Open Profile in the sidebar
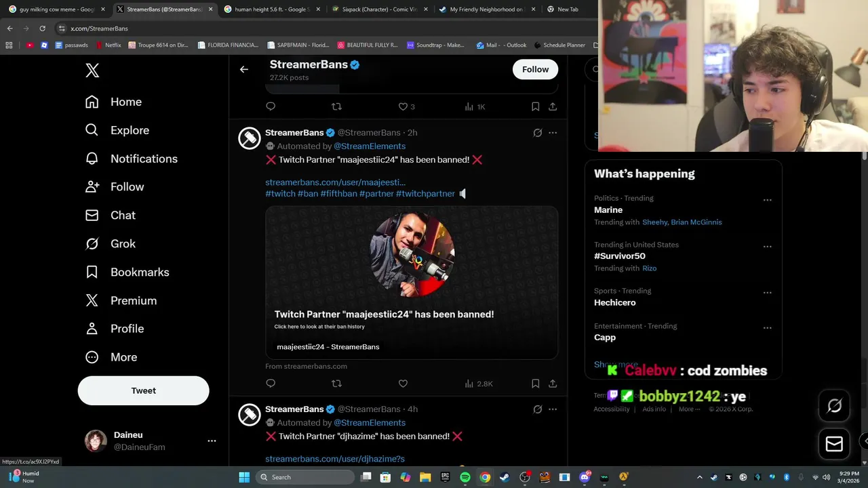 (x=114, y=329)
